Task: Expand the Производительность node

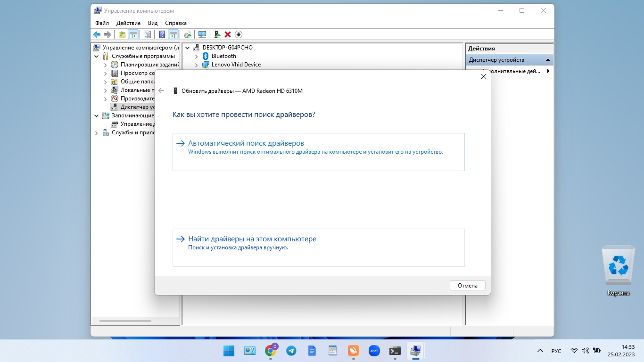Action: coord(106,99)
